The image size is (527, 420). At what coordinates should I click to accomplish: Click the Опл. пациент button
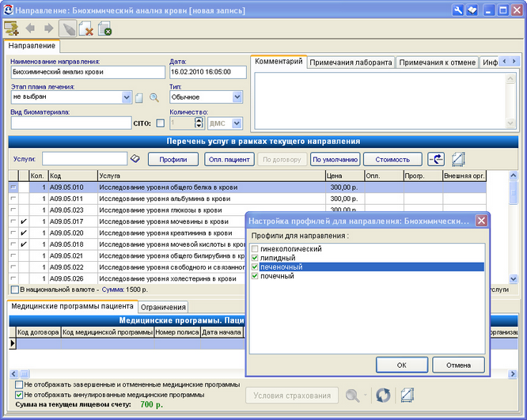click(229, 160)
